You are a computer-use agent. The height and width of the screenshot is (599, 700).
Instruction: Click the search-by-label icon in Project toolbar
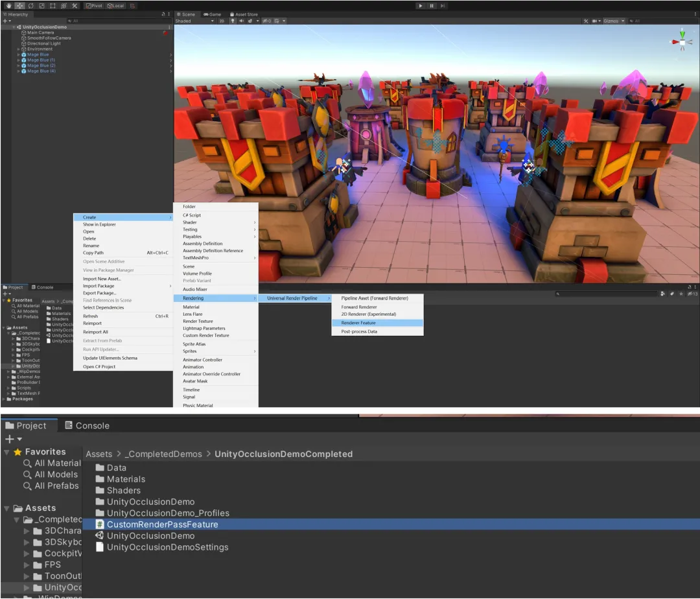pos(672,294)
